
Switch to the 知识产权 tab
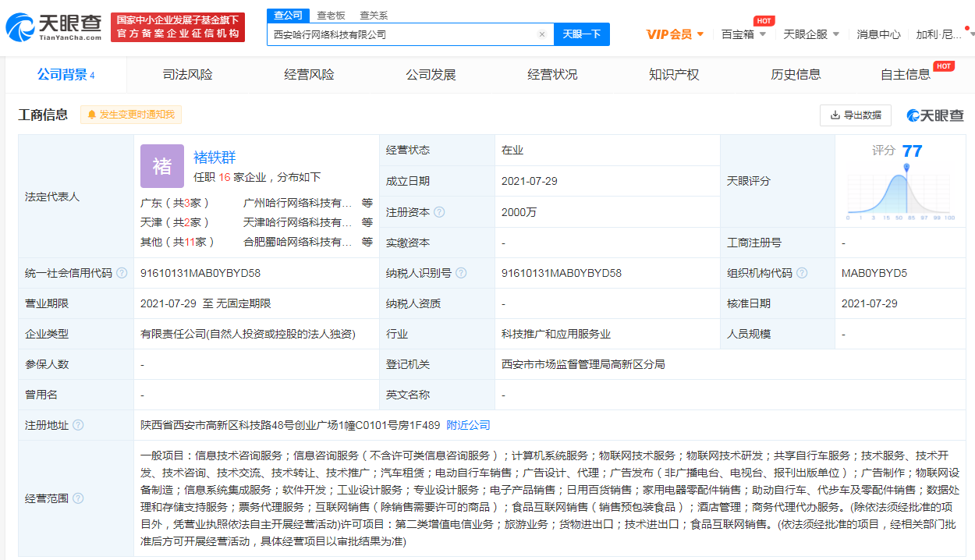pos(673,74)
